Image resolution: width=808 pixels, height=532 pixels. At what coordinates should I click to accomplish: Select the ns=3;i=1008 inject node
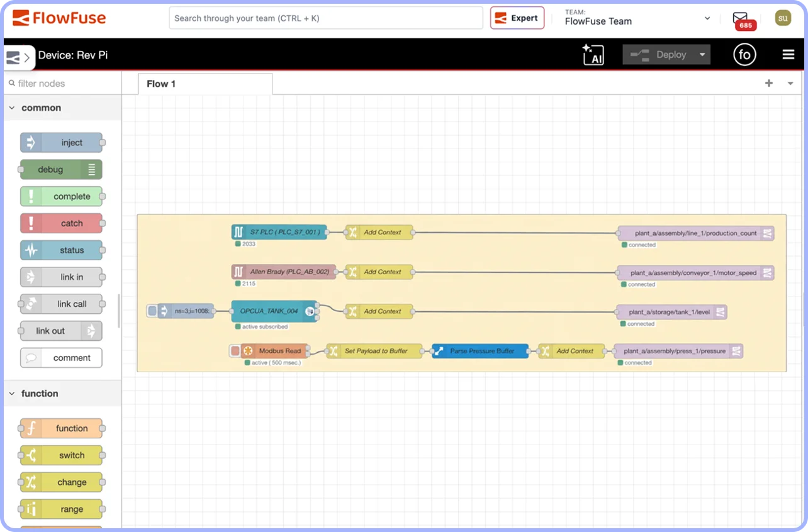pyautogui.click(x=186, y=311)
